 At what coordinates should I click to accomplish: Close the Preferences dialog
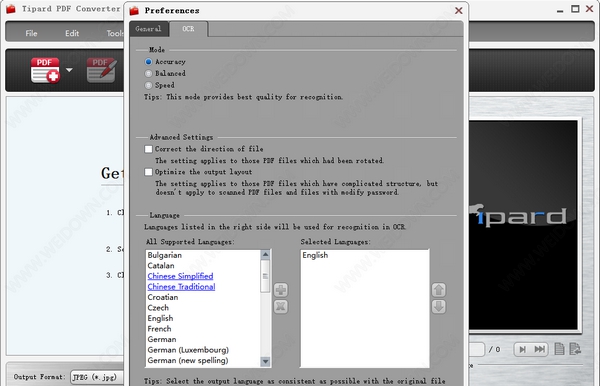point(458,11)
